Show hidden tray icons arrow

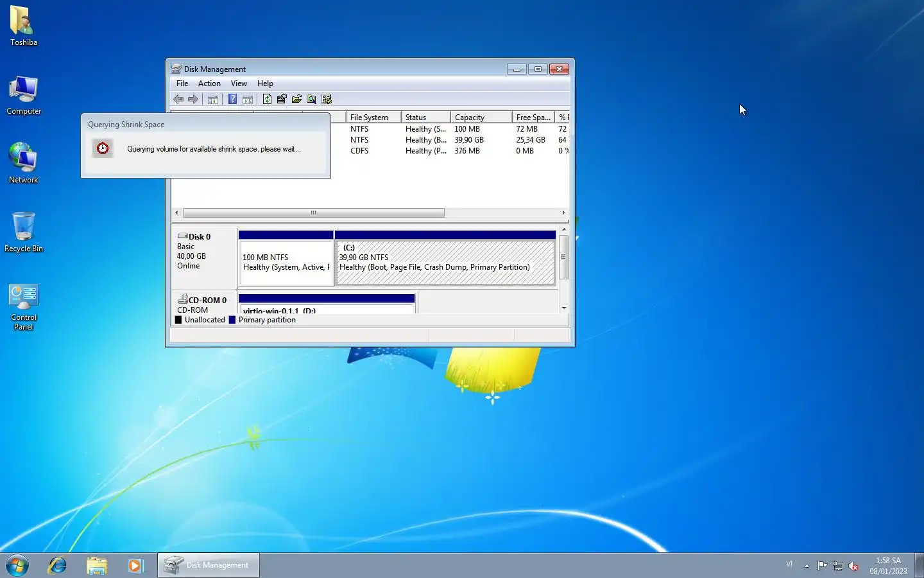(x=807, y=566)
